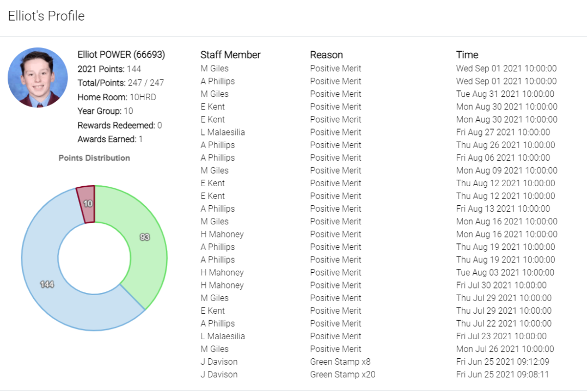Image resolution: width=587 pixels, height=392 pixels.
Task: Click the Staff Member column header
Action: pyautogui.click(x=230, y=55)
